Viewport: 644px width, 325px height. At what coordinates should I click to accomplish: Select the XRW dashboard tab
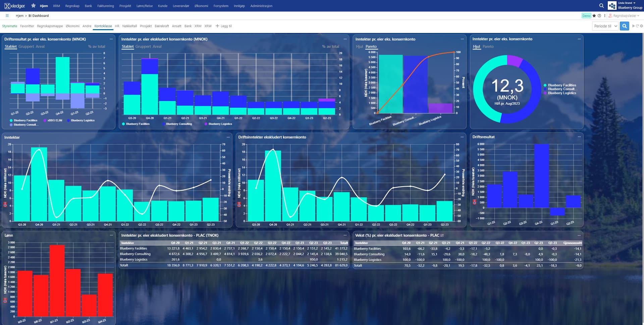pyautogui.click(x=208, y=26)
